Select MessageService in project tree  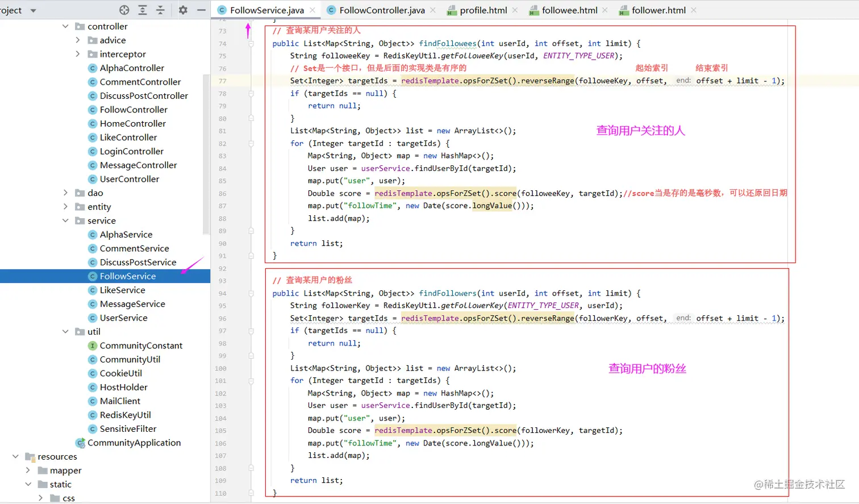tap(132, 304)
